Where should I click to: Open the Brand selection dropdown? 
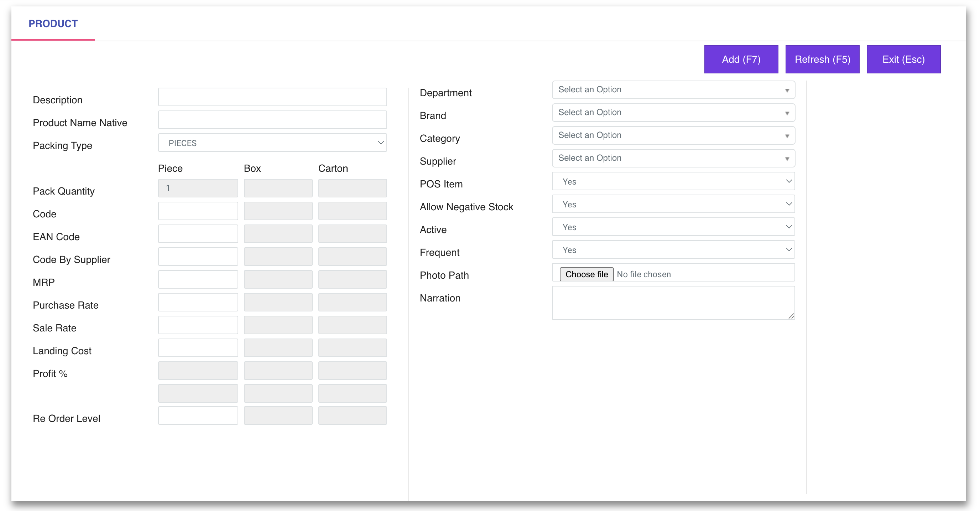(x=673, y=112)
